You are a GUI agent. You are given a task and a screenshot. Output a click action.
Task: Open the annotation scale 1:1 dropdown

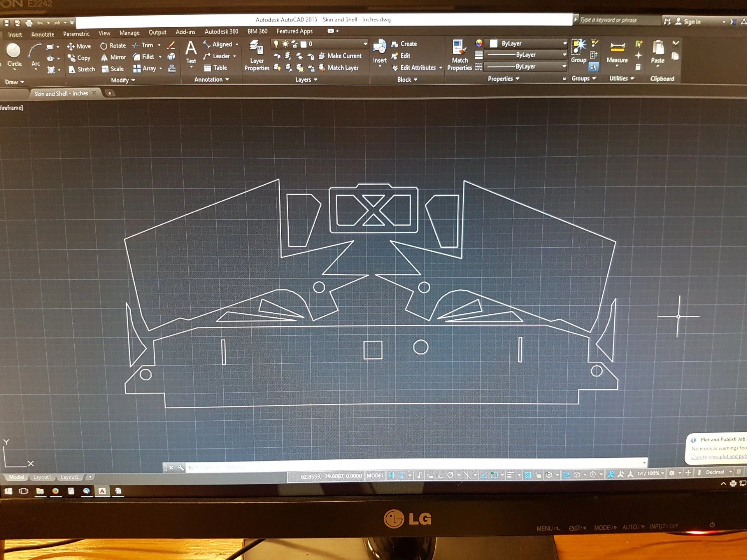pyautogui.click(x=651, y=474)
